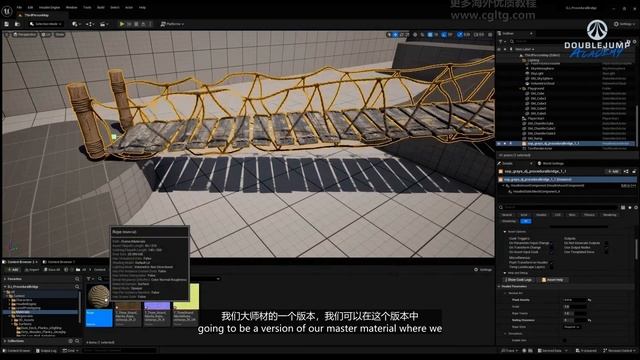The width and height of the screenshot is (640, 360).
Task: Select SkyAtmosphere in the Outliner
Action: 542,69
